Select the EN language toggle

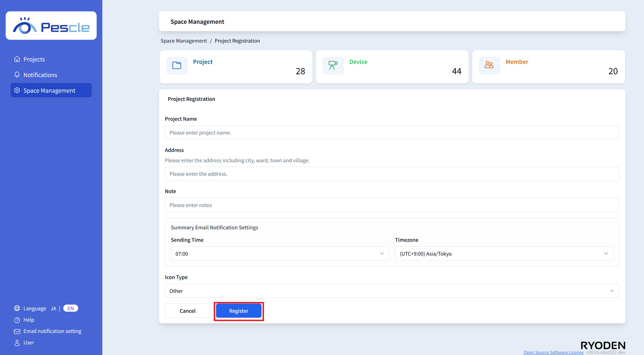tap(71, 308)
